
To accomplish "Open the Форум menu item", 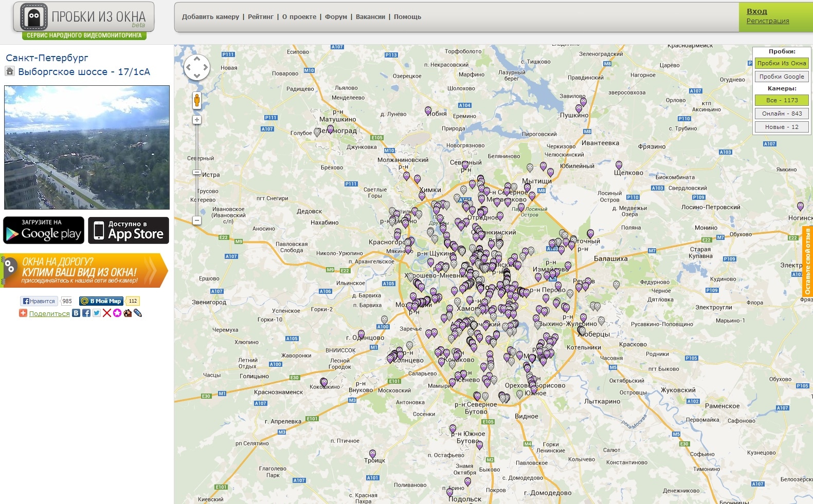I will (336, 17).
